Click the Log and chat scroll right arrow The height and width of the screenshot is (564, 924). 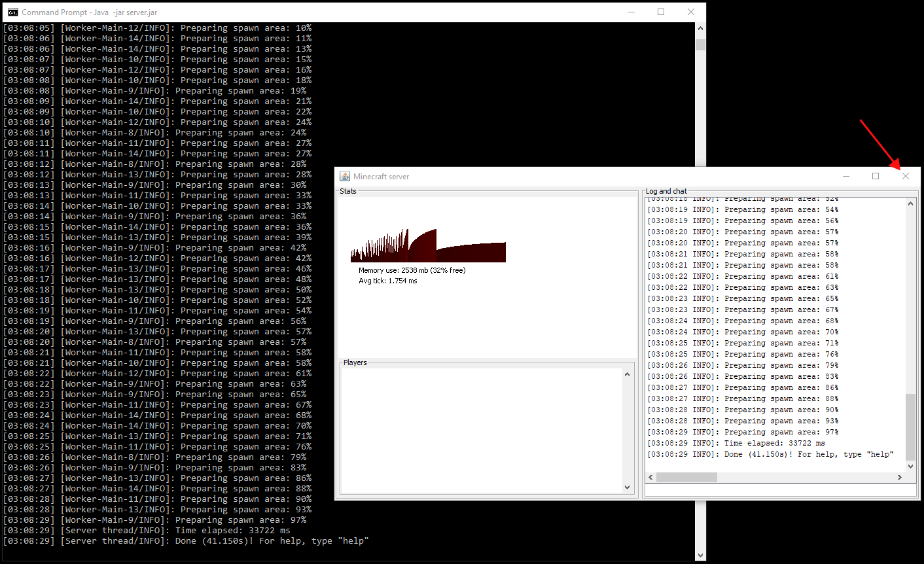tap(900, 477)
